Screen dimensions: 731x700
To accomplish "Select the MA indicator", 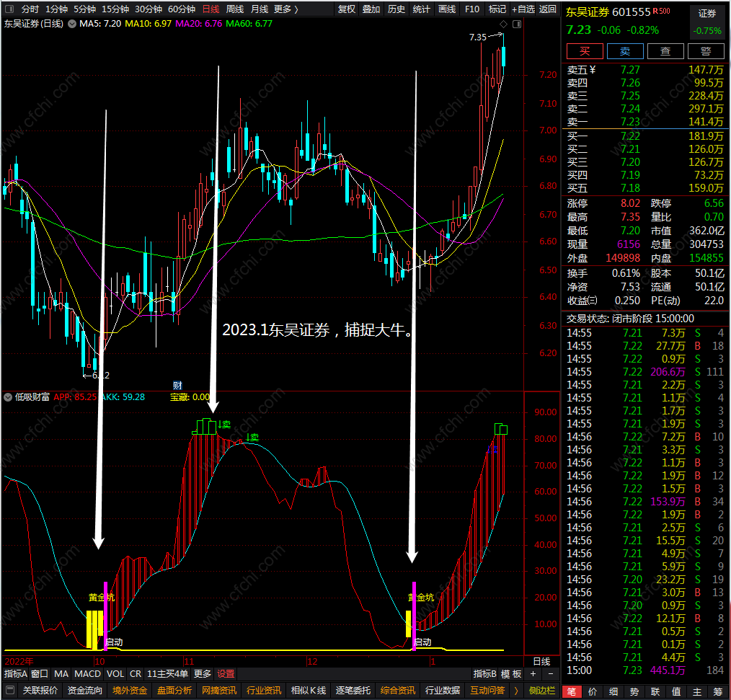I will pos(61,674).
